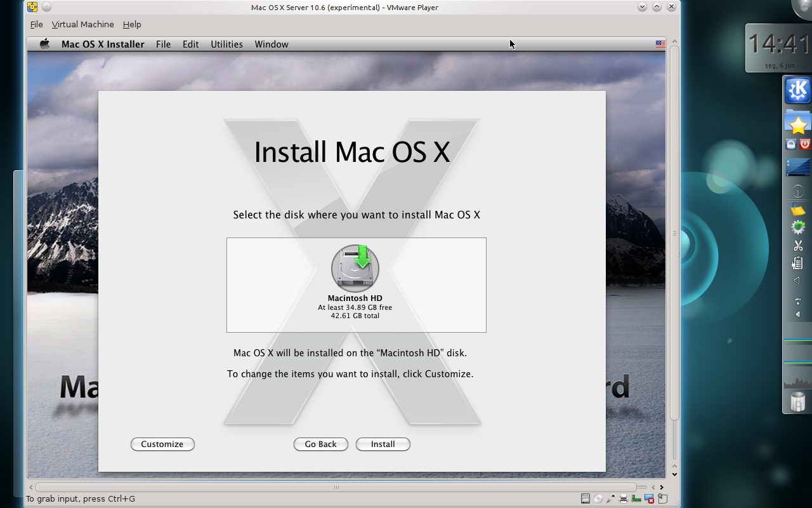The width and height of the screenshot is (812, 508).
Task: Click the info notification icon in panel
Action: pyautogui.click(x=798, y=191)
